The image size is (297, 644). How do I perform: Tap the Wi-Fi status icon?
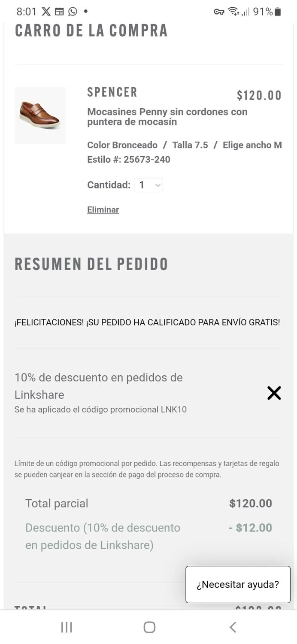[233, 12]
